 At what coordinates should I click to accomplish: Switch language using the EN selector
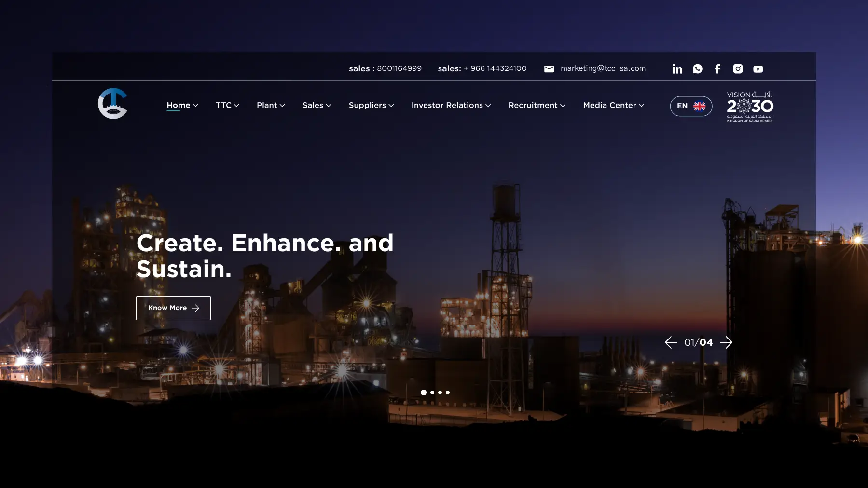tap(690, 106)
